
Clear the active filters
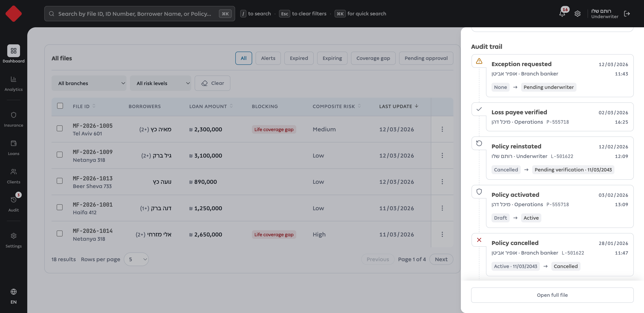212,83
